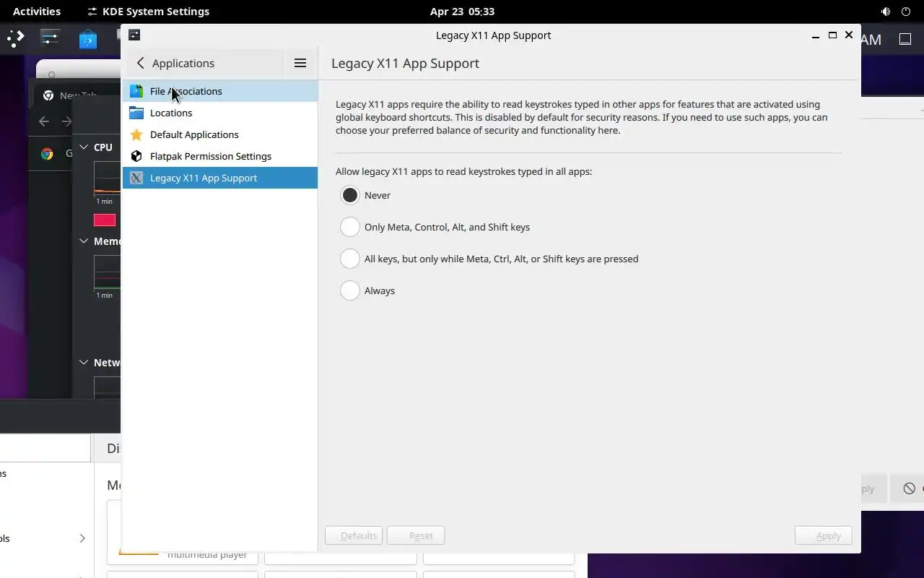924x578 pixels.
Task: Select Only Meta, Control, Alt, and Shift keys
Action: pyautogui.click(x=350, y=227)
